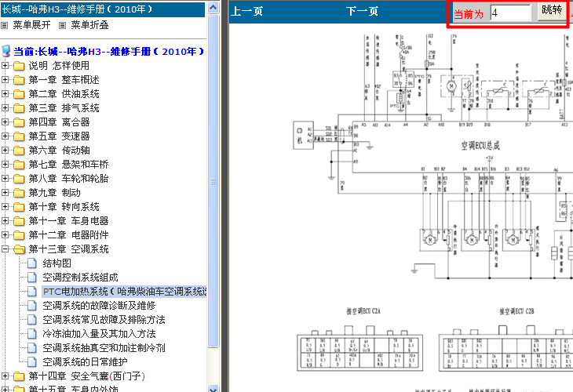Click folder icon of 第十一章 车身电器

(x=19, y=221)
